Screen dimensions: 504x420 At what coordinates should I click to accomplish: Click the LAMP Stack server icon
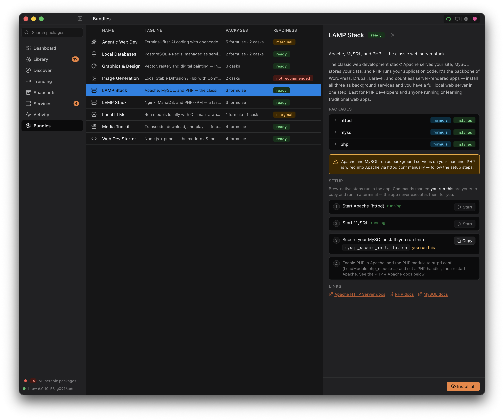coord(94,90)
